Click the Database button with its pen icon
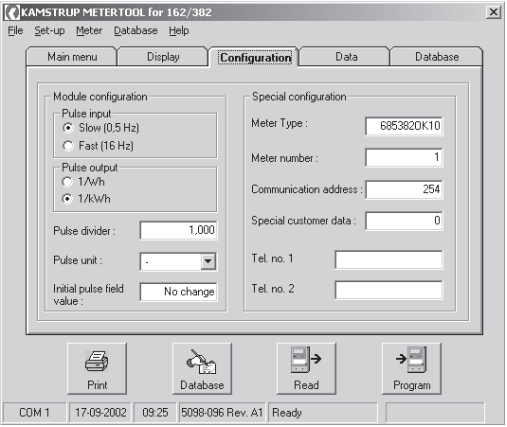This screenshot has width=507, height=427. tap(202, 369)
